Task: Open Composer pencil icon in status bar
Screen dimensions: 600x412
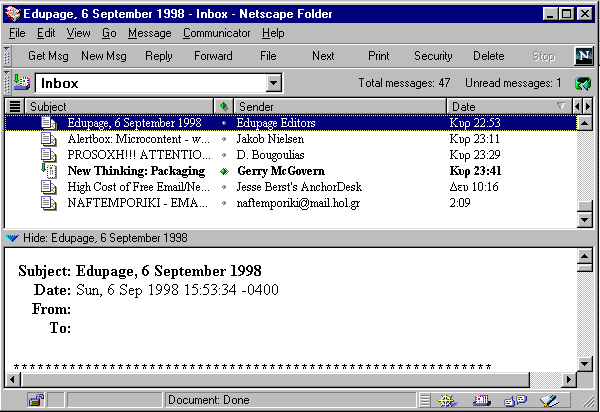Action: pyautogui.click(x=549, y=401)
